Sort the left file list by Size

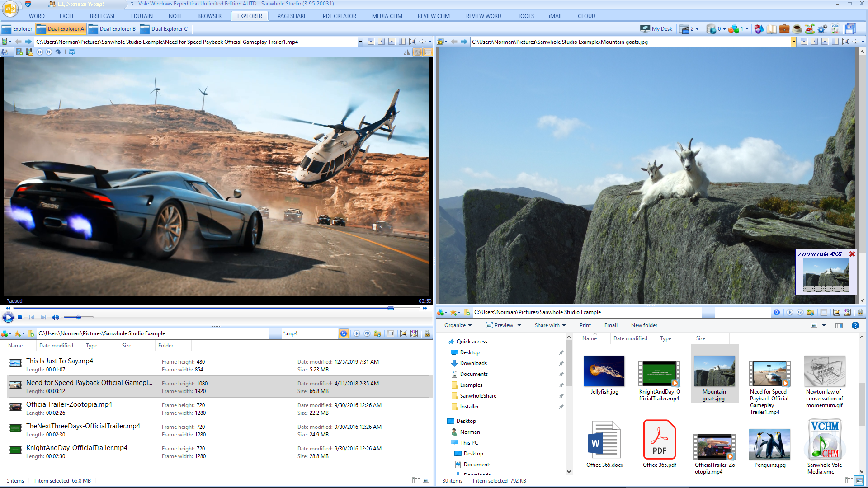127,346
